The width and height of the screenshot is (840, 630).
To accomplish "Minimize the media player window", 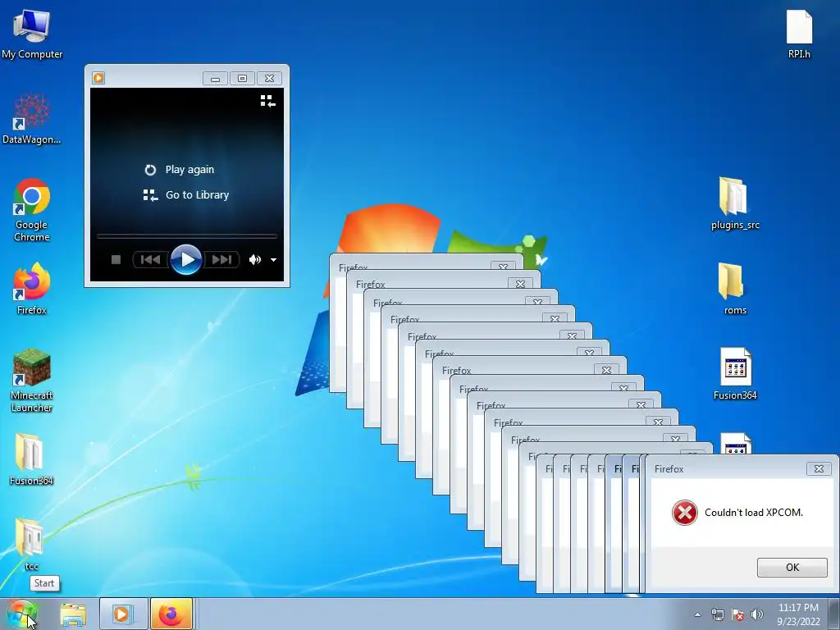I will (x=216, y=78).
